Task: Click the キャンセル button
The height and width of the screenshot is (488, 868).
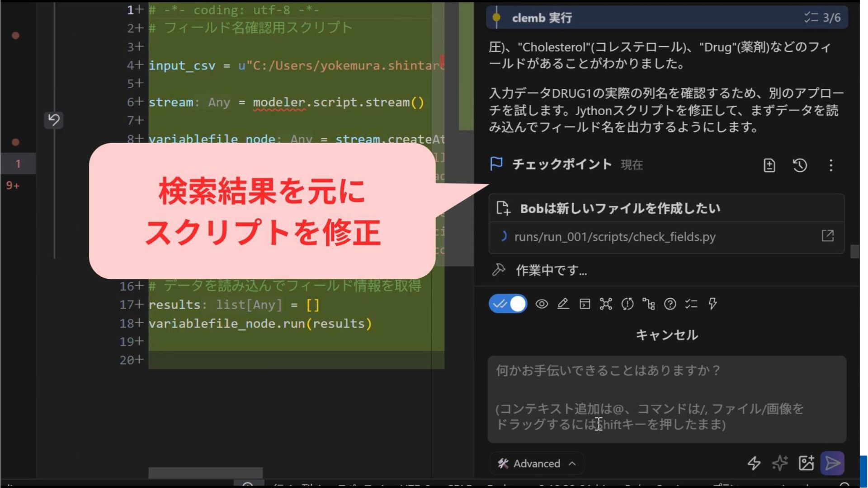Action: coord(667,335)
